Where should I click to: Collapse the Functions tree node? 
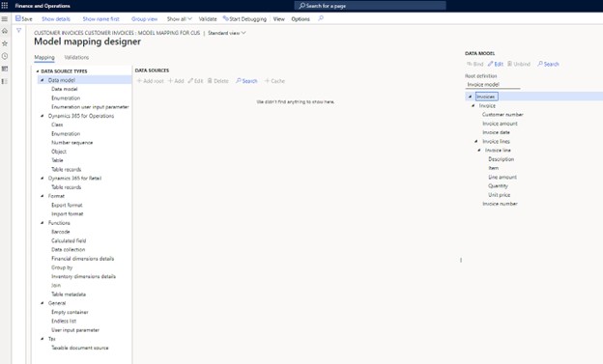tap(43, 223)
